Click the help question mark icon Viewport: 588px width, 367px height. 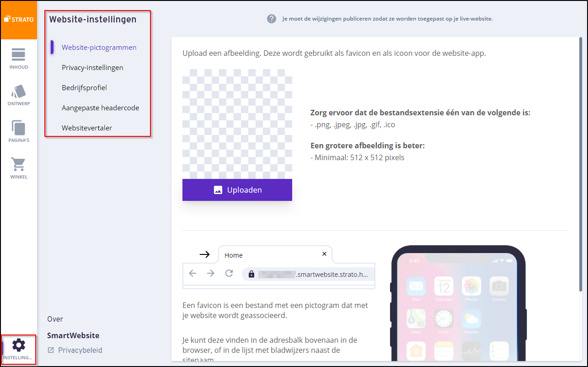coord(272,19)
